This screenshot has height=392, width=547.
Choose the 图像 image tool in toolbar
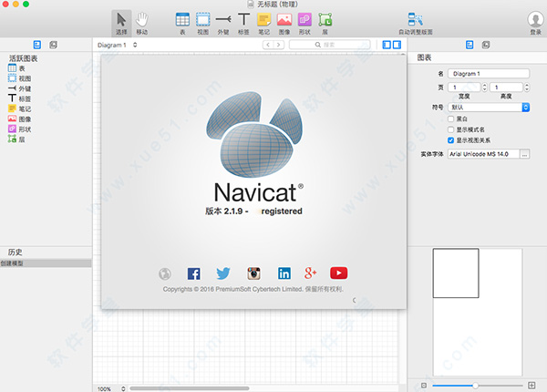(x=284, y=23)
